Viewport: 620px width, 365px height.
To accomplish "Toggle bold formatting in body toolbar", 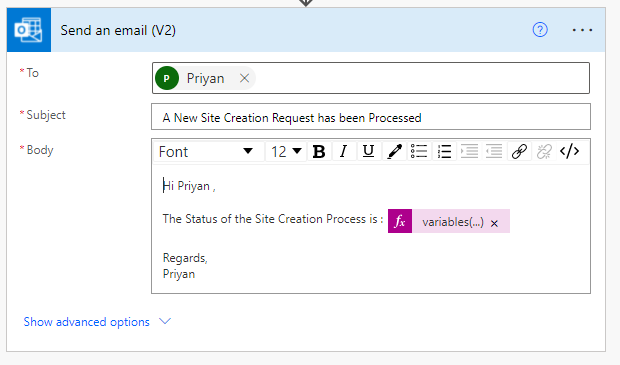I will pos(319,151).
